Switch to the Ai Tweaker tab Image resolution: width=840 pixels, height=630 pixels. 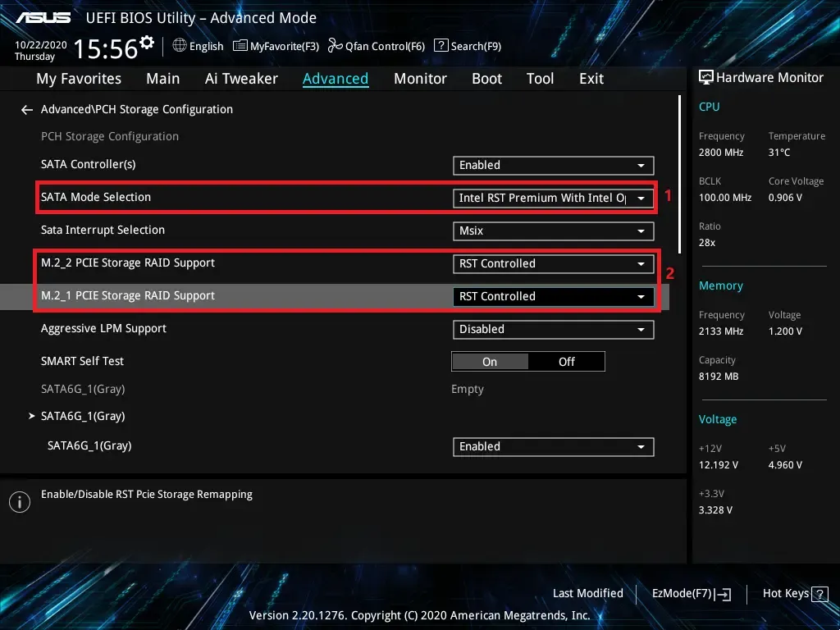pyautogui.click(x=241, y=79)
